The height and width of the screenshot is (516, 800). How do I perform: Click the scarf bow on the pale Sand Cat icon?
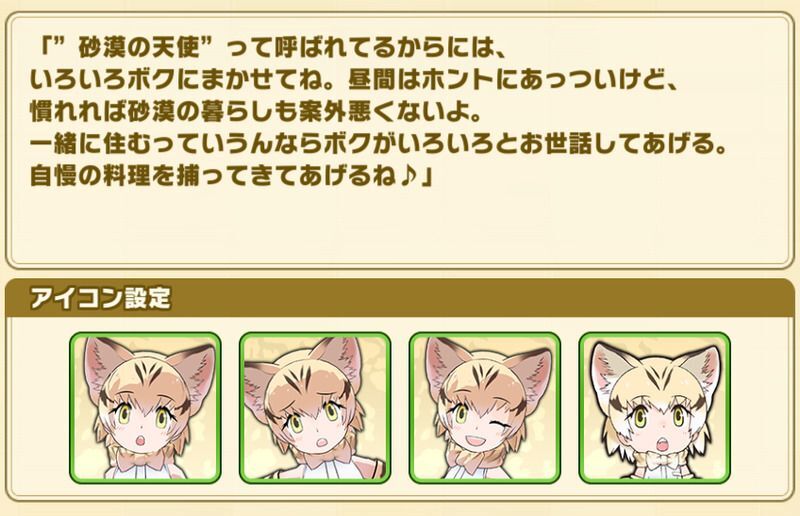pyautogui.click(x=658, y=462)
